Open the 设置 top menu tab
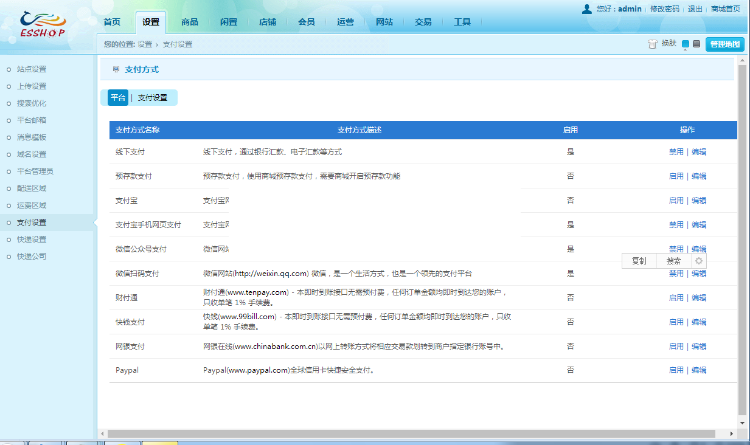 point(151,22)
